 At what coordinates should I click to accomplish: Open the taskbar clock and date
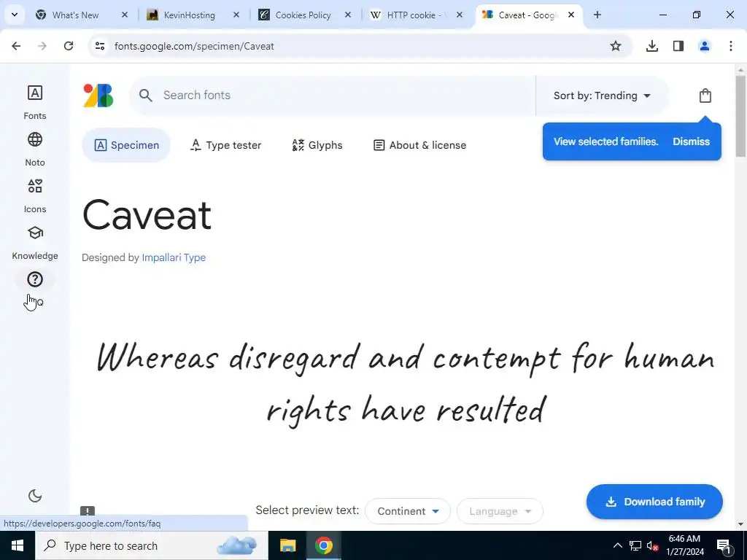pos(684,545)
